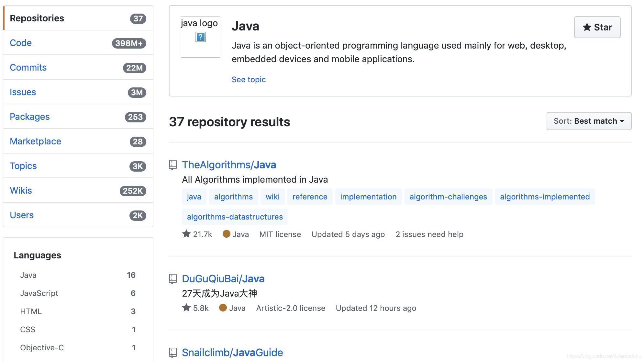Click the wiki topic tag

point(272,197)
